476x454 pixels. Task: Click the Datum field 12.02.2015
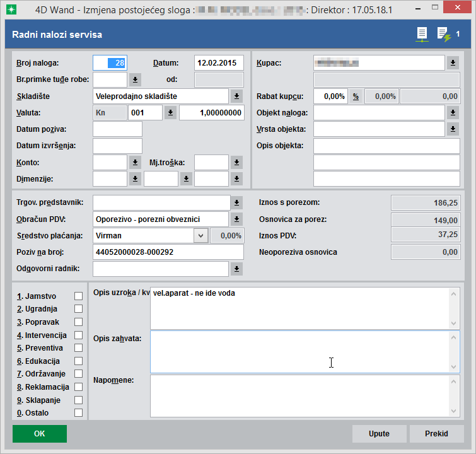click(x=219, y=63)
